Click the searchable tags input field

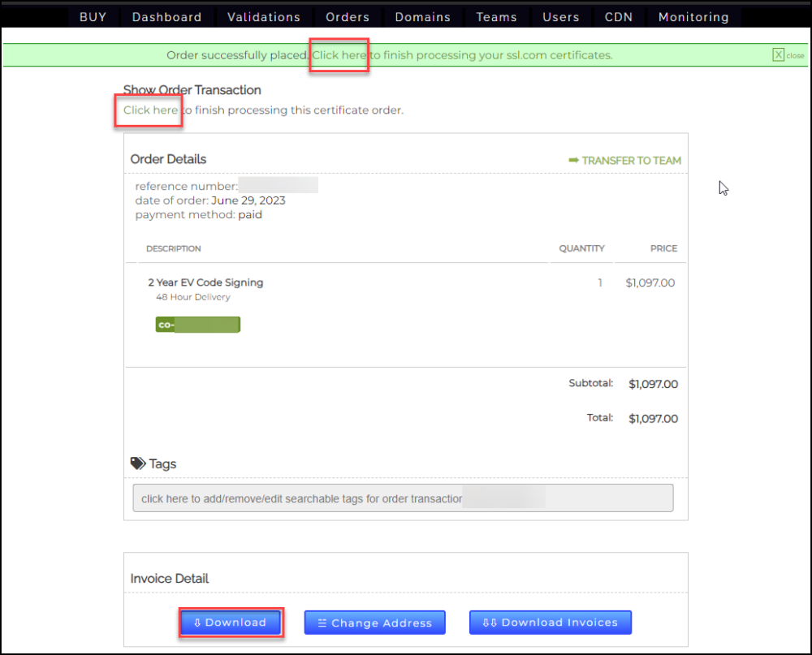coord(403,498)
